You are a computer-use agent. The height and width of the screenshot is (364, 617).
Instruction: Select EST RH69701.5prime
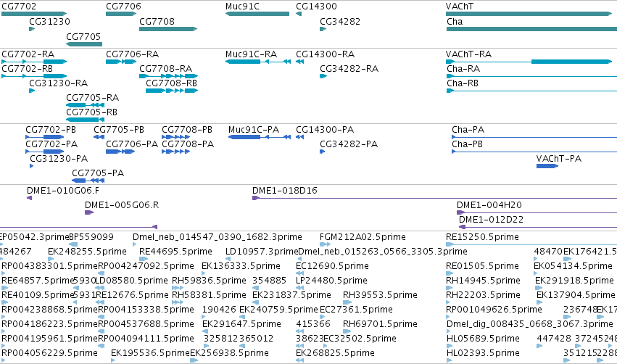347,331
